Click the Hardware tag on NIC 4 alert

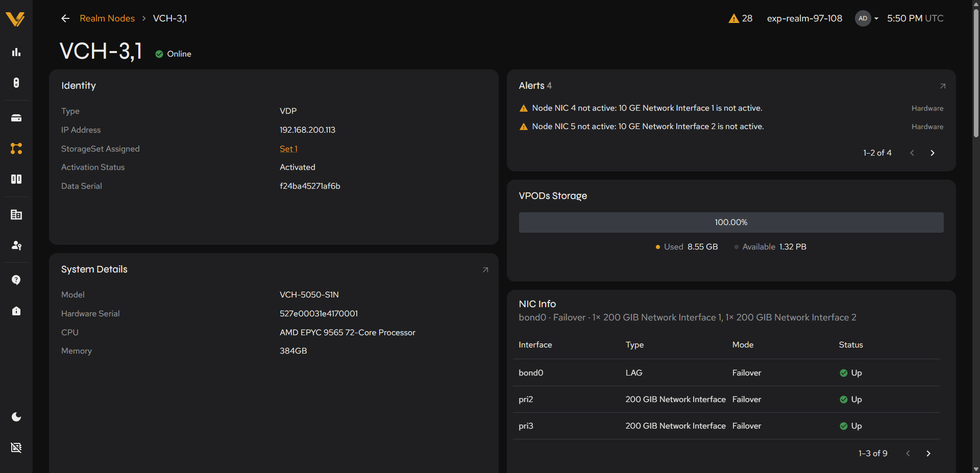(927, 108)
